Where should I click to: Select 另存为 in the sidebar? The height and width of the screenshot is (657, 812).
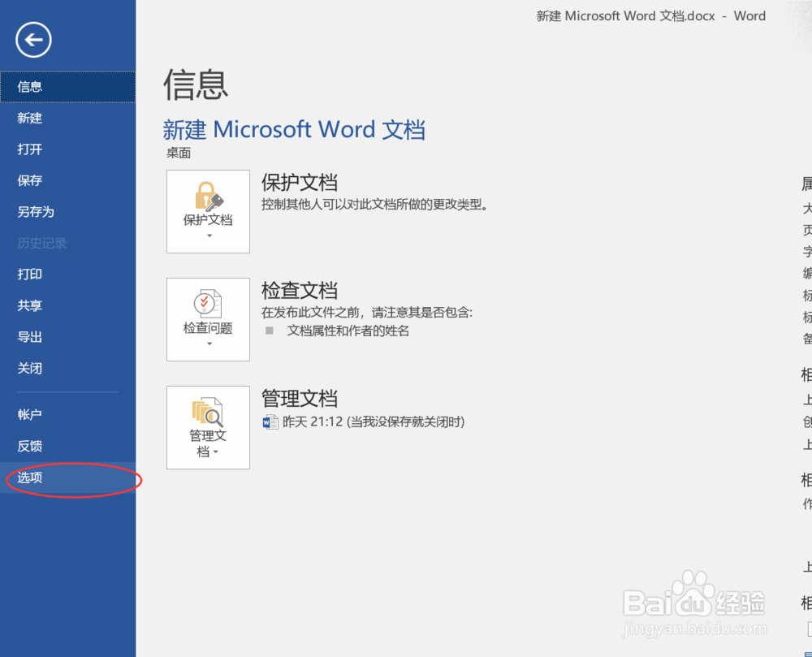click(x=68, y=212)
